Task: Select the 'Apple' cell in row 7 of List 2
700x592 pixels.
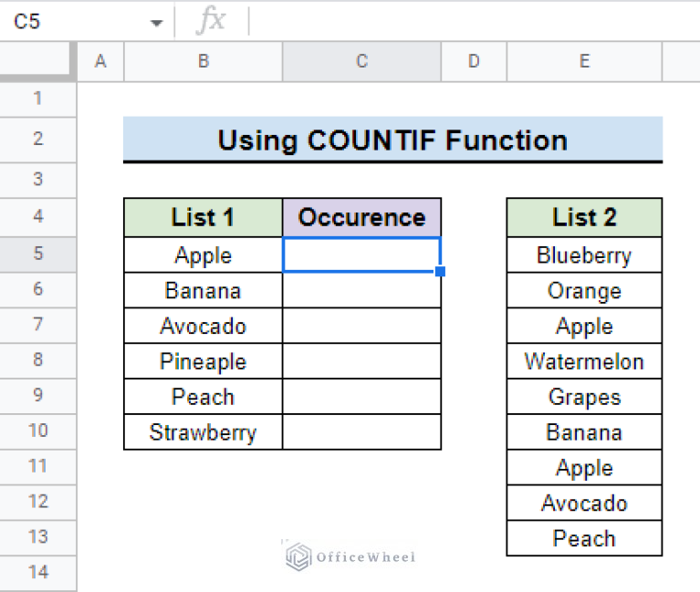Action: tap(584, 326)
